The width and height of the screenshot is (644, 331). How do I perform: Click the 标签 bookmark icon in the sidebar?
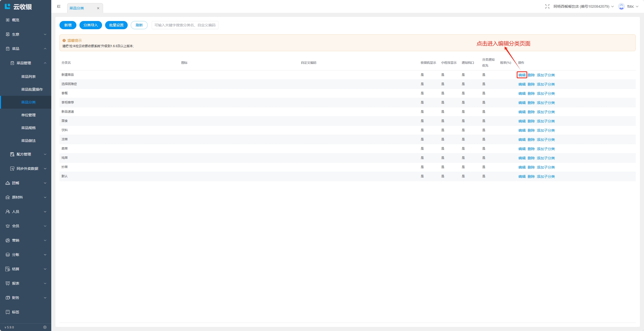pyautogui.click(x=8, y=312)
